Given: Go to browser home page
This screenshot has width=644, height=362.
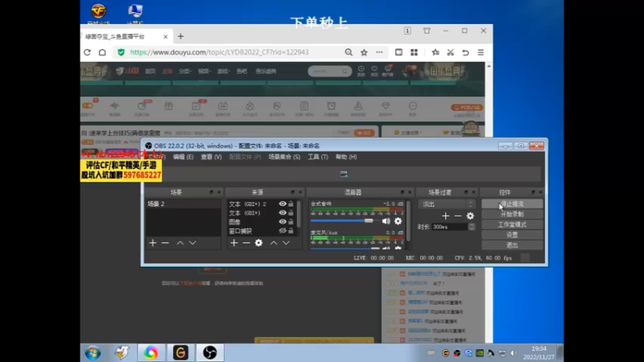Looking at the screenshot, I should (102, 52).
